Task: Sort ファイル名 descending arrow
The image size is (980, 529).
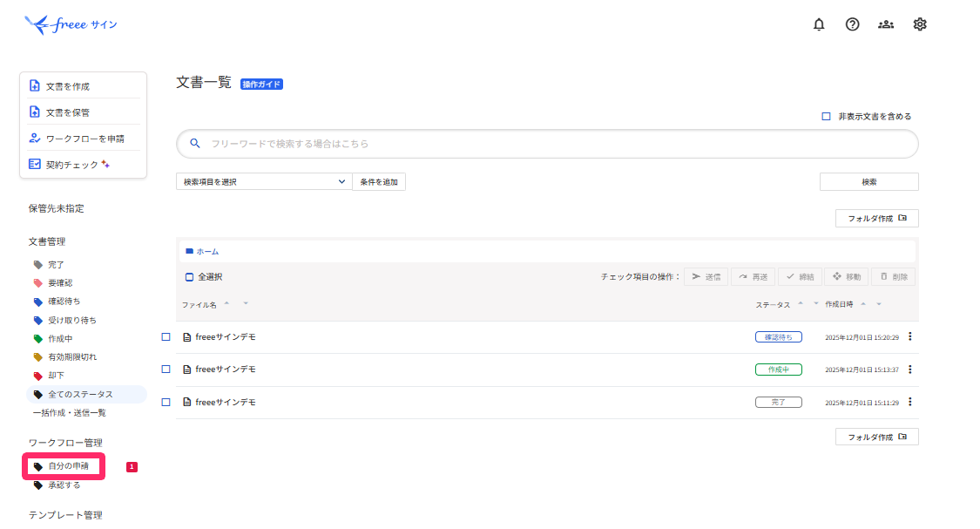Action: [246, 304]
